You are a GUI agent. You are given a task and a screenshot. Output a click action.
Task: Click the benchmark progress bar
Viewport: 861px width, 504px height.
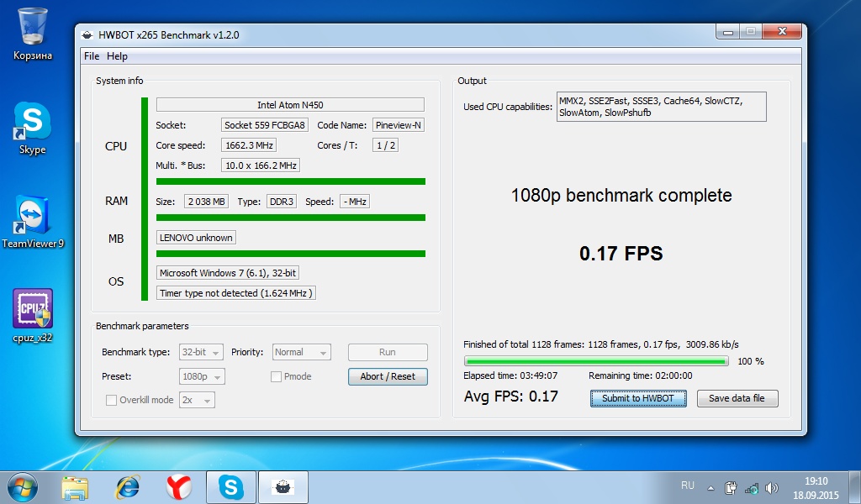(x=596, y=361)
